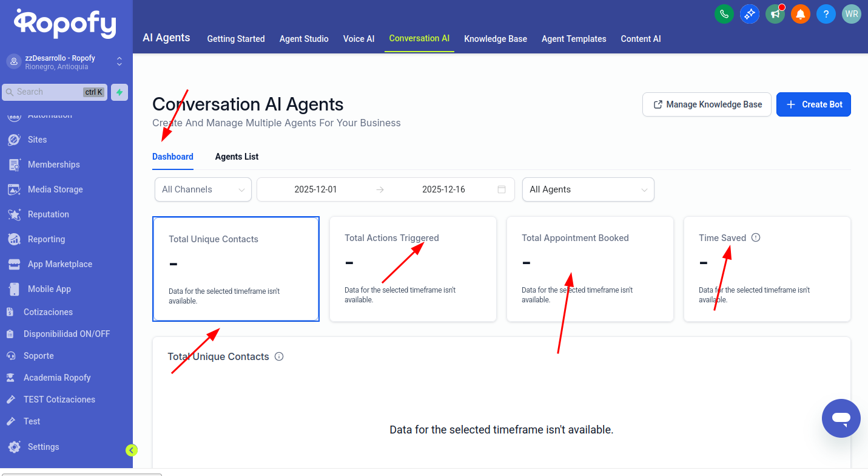This screenshot has height=476, width=868.
Task: Click the green phone dialer icon
Action: 724,14
